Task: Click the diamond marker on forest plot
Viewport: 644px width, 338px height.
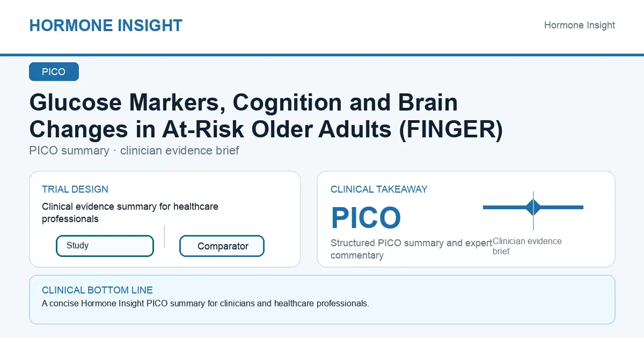Action: 533,207
